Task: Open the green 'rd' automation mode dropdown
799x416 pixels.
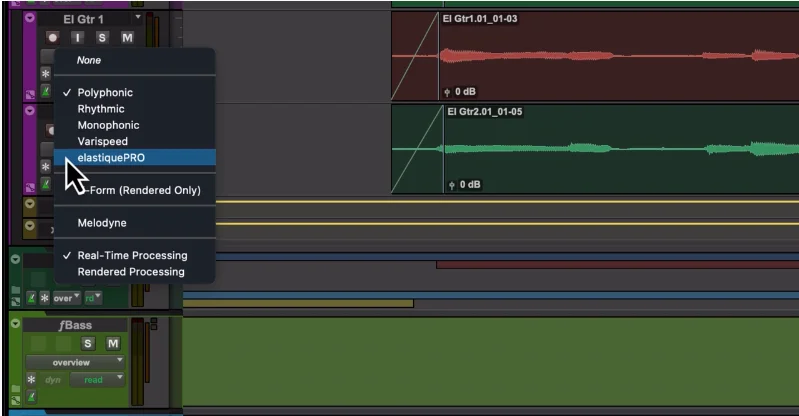Action: (93, 298)
